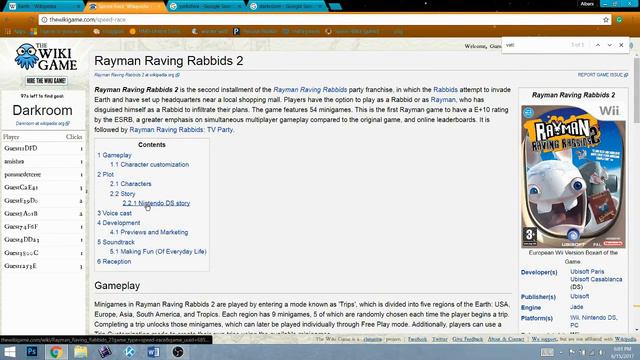Open Nintendo DS platform link
Screen dimensions: 640x360
pyautogui.click(x=600, y=318)
